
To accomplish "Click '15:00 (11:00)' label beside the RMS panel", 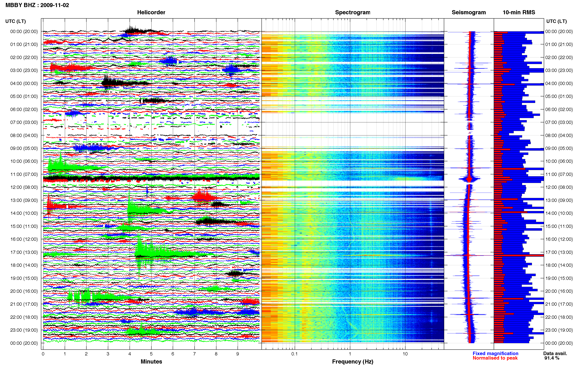I will click(559, 226).
